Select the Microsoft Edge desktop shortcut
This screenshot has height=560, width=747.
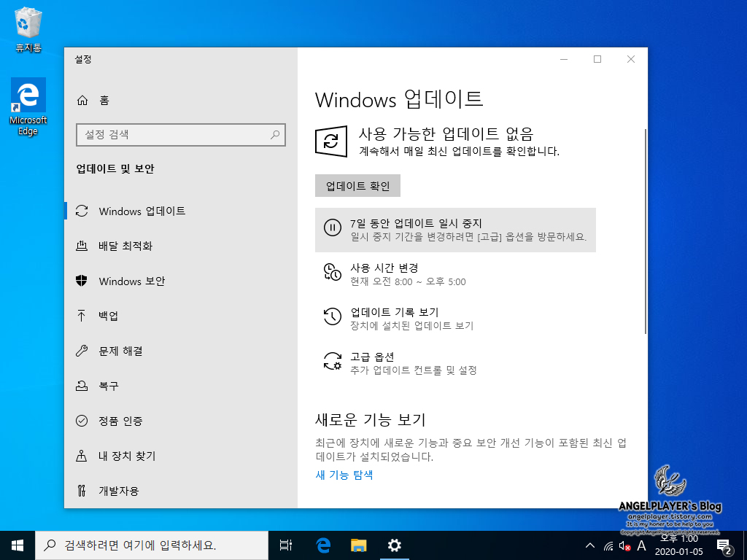click(x=28, y=107)
